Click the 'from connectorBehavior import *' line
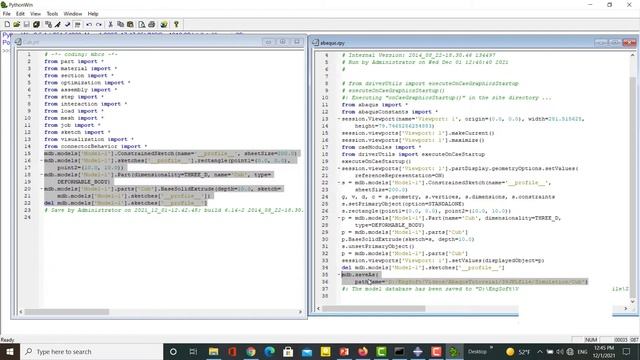640x360 pixels. point(96,146)
